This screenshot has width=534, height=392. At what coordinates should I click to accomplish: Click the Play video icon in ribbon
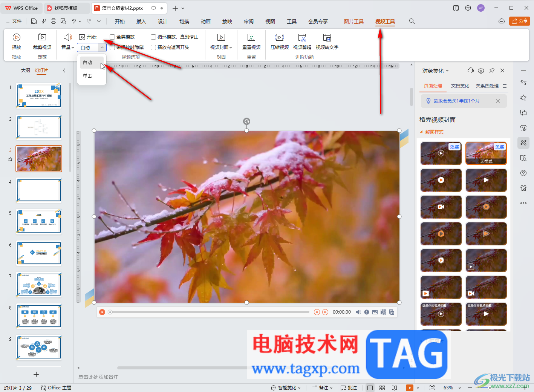(x=16, y=37)
